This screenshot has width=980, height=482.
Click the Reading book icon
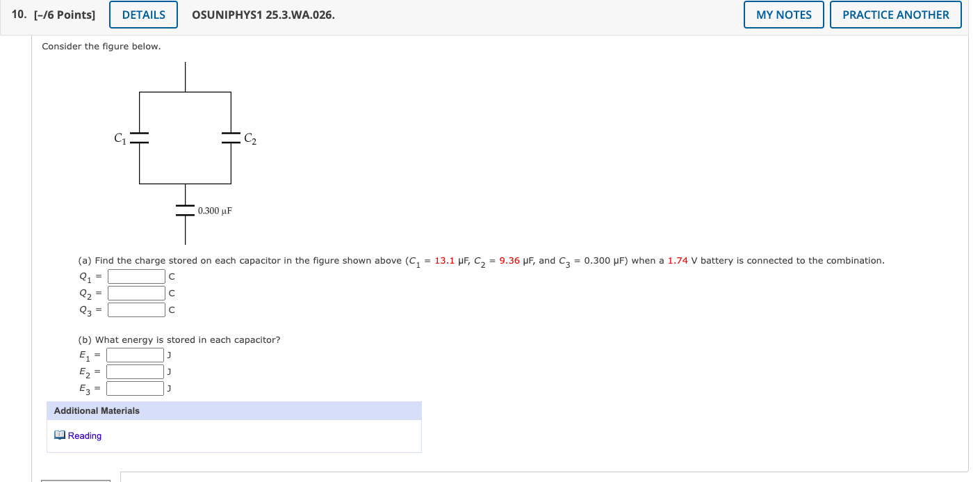pyautogui.click(x=58, y=435)
